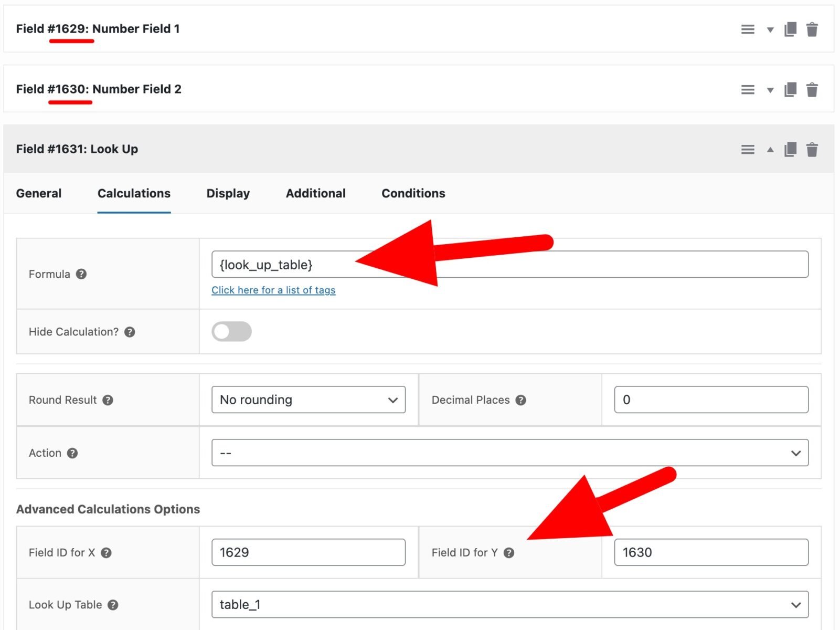840x630 pixels.
Task: Open the Round Result dropdown
Action: (309, 400)
